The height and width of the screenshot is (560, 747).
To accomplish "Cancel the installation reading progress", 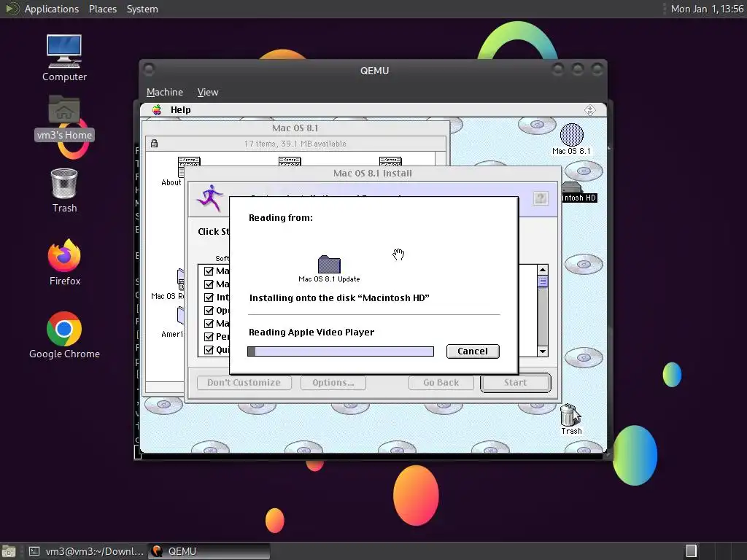I will tap(473, 351).
